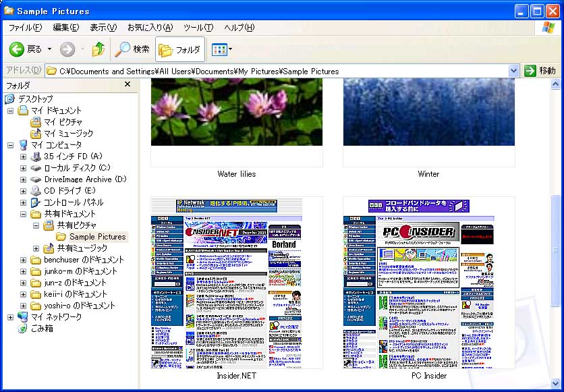Viewport: 564px width, 392px height.
Task: Expand the yoshi-o のドキュメント node
Action: click(24, 306)
